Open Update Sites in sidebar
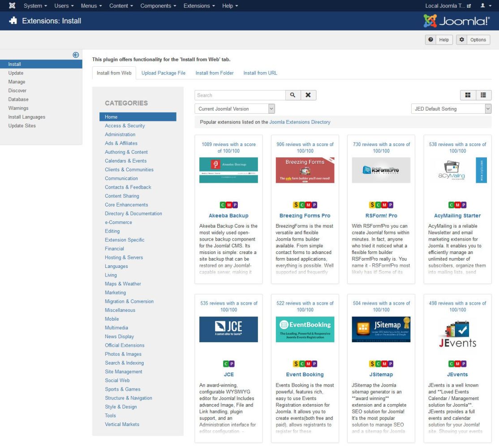 tap(22, 126)
